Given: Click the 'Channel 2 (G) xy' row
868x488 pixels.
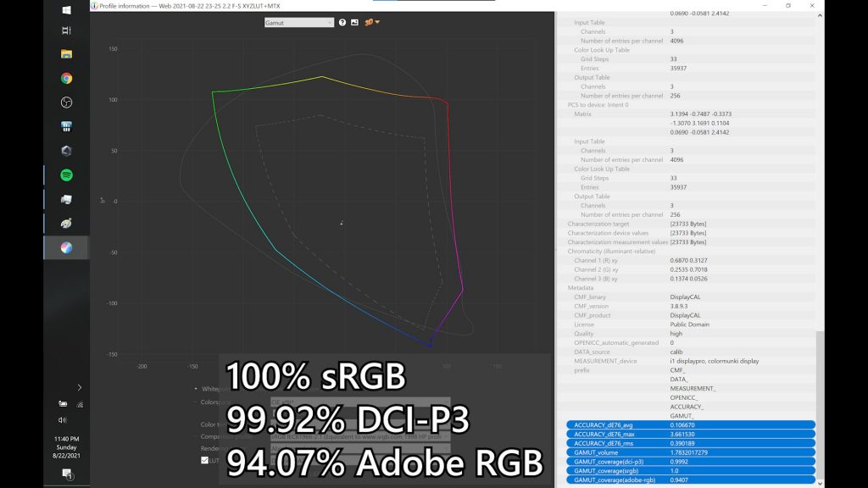Looking at the screenshot, I should coord(687,269).
